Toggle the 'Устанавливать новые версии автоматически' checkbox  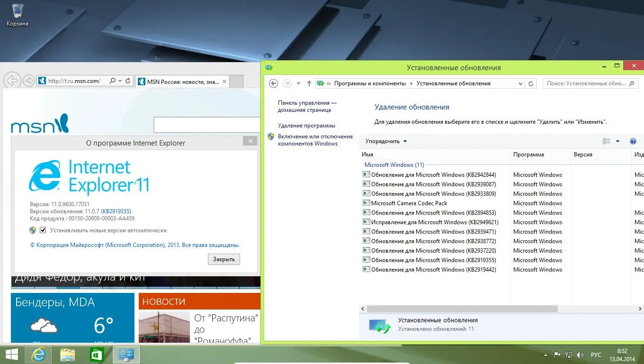point(43,230)
